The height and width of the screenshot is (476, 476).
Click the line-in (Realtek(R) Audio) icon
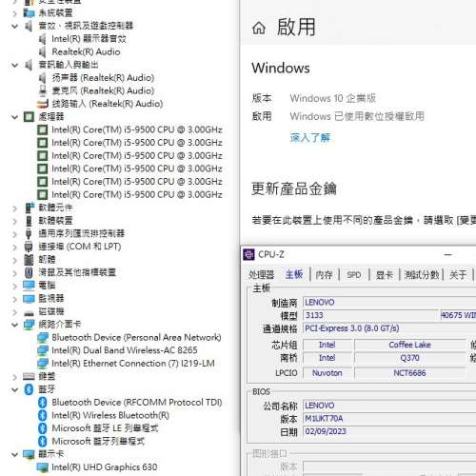click(x=42, y=104)
